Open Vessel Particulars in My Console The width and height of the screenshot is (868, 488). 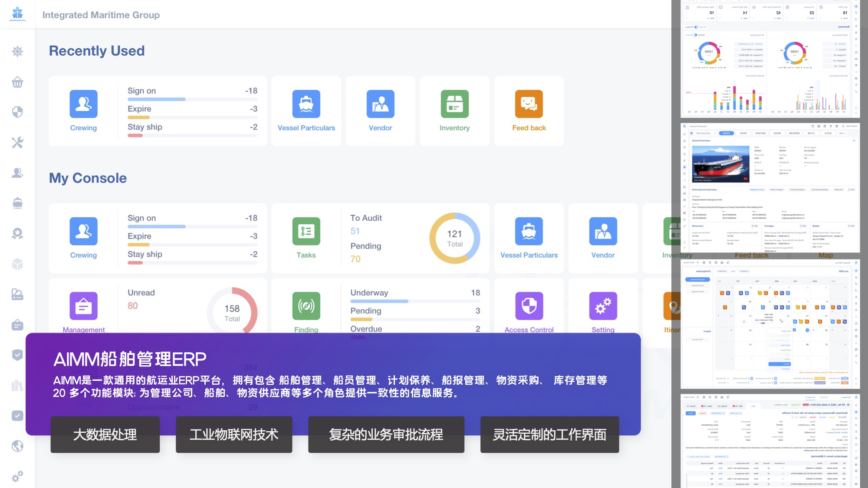pos(529,231)
